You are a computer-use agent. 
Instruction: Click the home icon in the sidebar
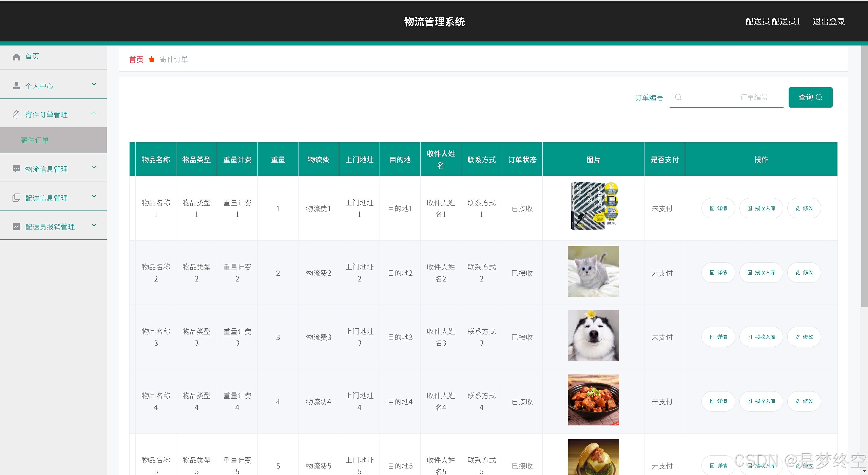pos(16,57)
